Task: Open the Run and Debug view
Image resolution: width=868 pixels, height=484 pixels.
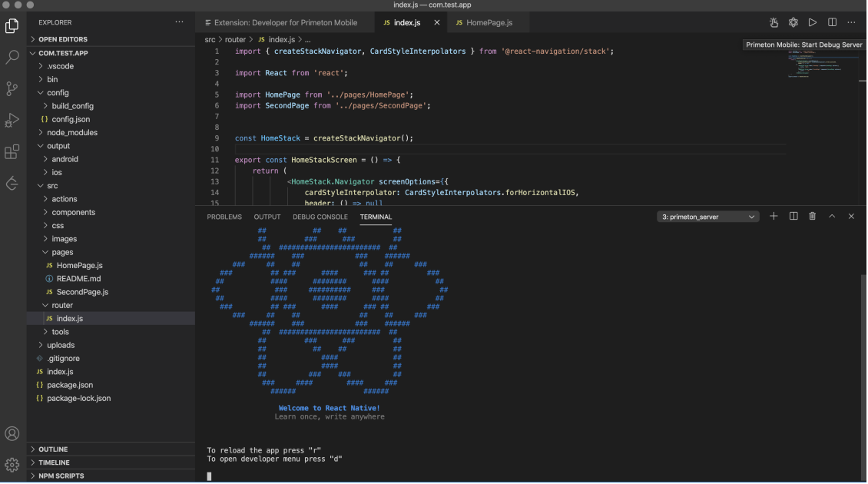Action: tap(12, 121)
